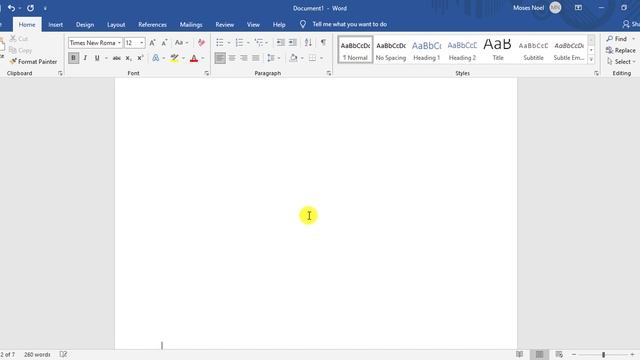The width and height of the screenshot is (640, 360).
Task: Click the Borders icon
Action: click(x=312, y=58)
